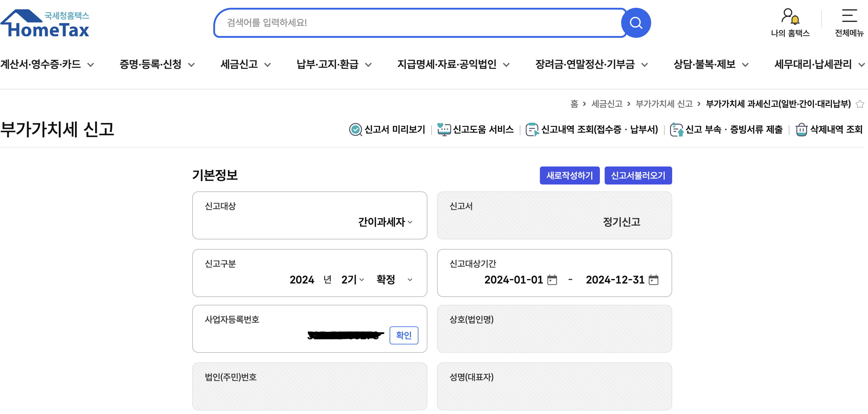Viewport: 868px width, 414px height.
Task: Click inside the search input field
Action: (404, 22)
